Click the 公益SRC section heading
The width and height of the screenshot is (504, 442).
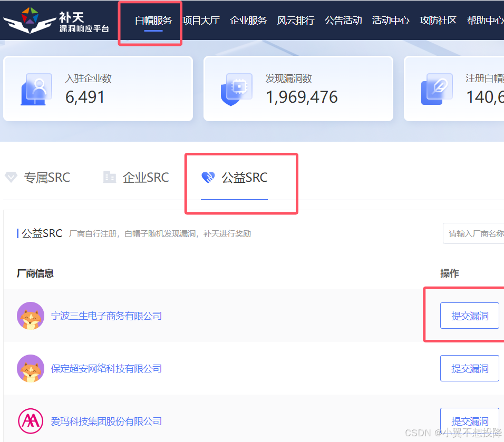pyautogui.click(x=42, y=233)
